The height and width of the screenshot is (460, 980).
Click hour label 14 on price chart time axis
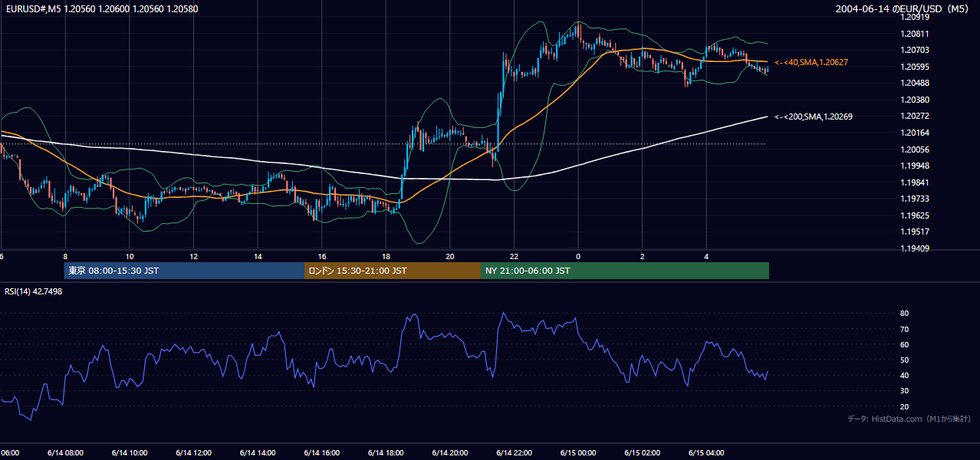tap(258, 256)
